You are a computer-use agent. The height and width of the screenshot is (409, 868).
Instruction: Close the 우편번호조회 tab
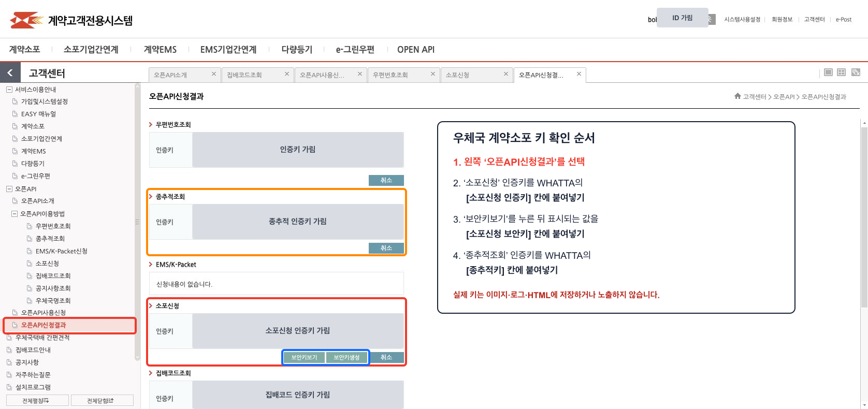click(433, 74)
